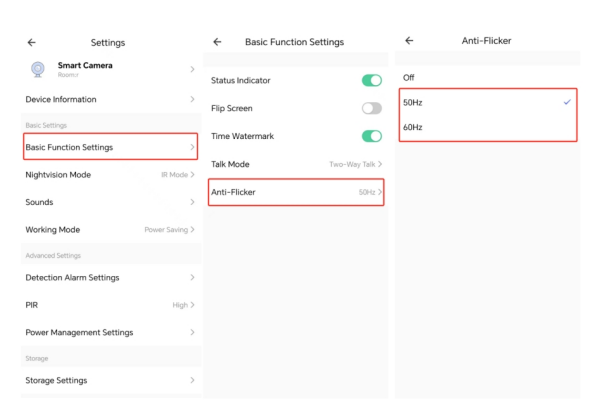Tap the back arrow on Settings screen
This screenshot has width=604, height=415.
pos(31,42)
